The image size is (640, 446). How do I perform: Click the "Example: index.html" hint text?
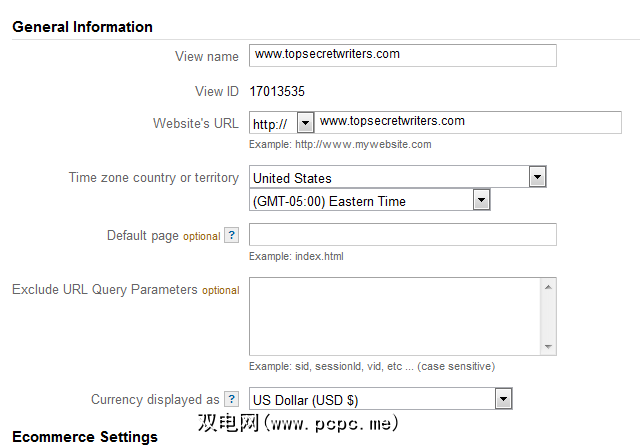(297, 257)
